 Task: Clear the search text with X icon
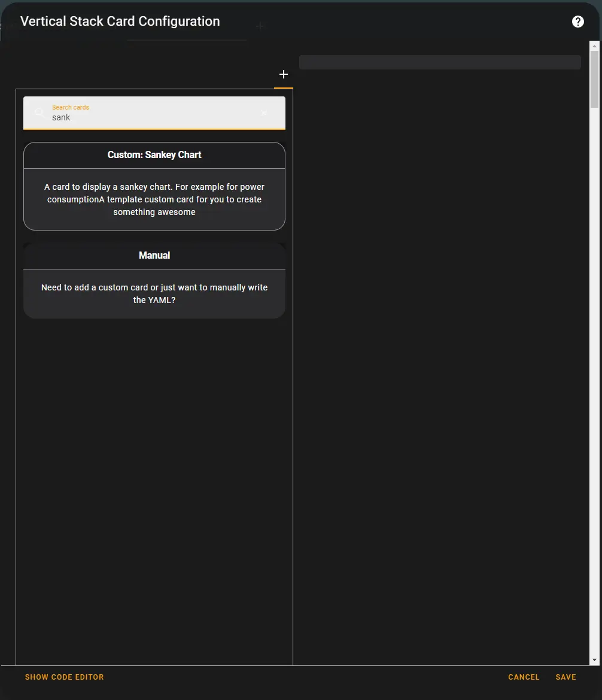point(264,113)
